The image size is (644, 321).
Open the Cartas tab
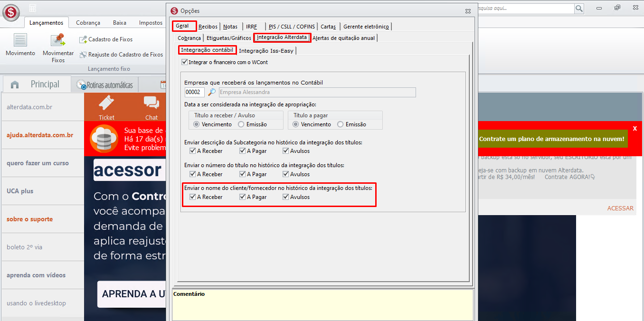(x=328, y=27)
